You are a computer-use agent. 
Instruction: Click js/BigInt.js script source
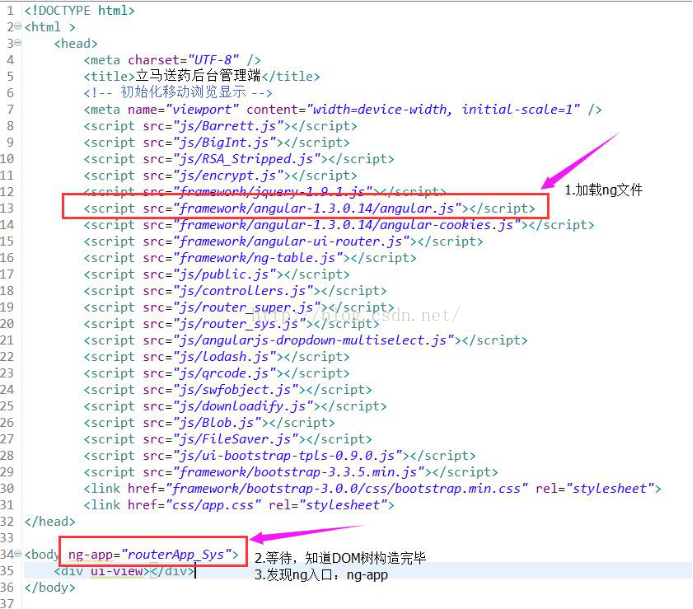coord(225,142)
